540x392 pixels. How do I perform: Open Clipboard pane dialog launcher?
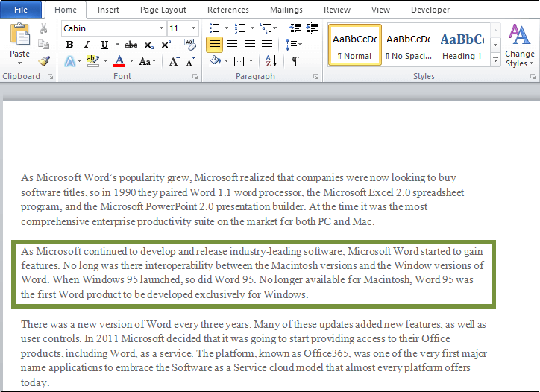click(51, 77)
